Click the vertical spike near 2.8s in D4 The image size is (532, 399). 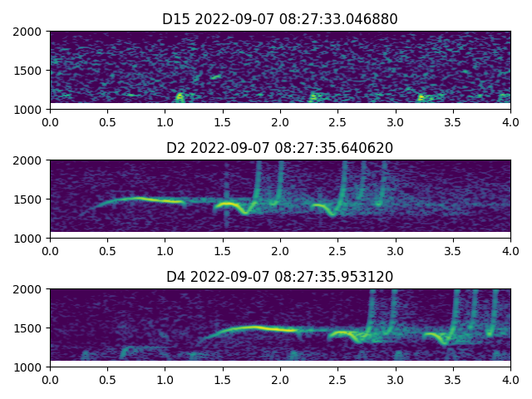point(372,308)
